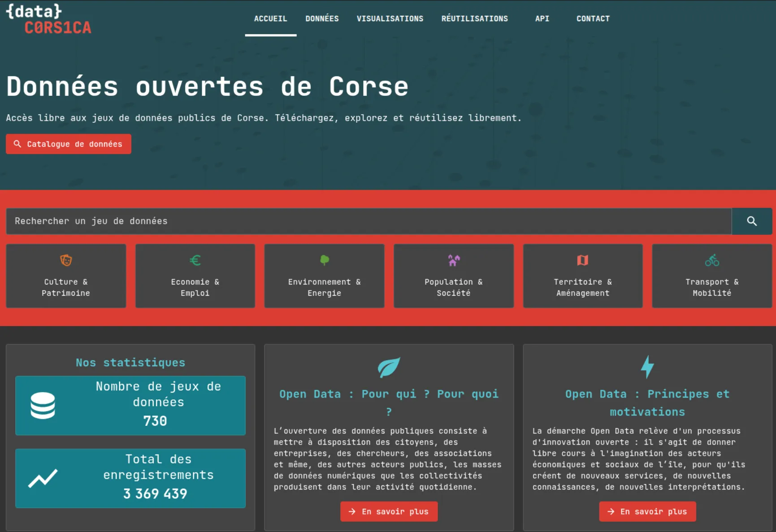Select the Population & Société houses icon
Viewport: 776px width, 532px height.
(454, 260)
